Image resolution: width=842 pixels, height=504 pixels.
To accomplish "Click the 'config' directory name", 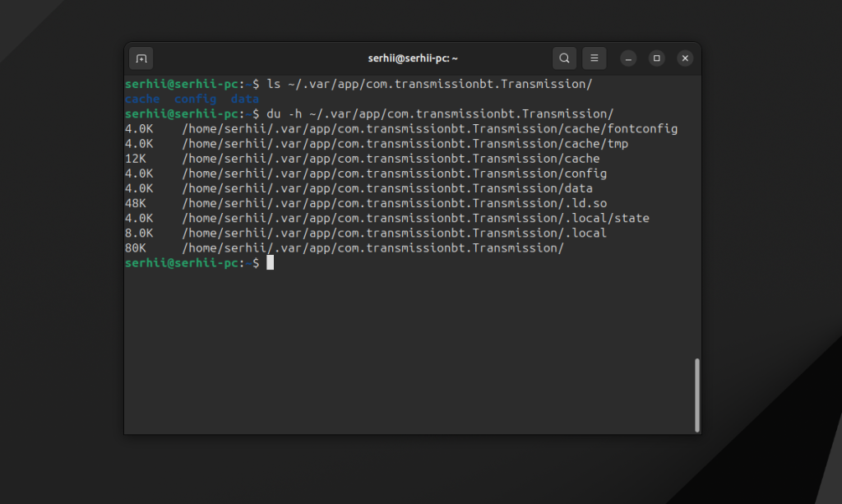I will click(196, 99).
